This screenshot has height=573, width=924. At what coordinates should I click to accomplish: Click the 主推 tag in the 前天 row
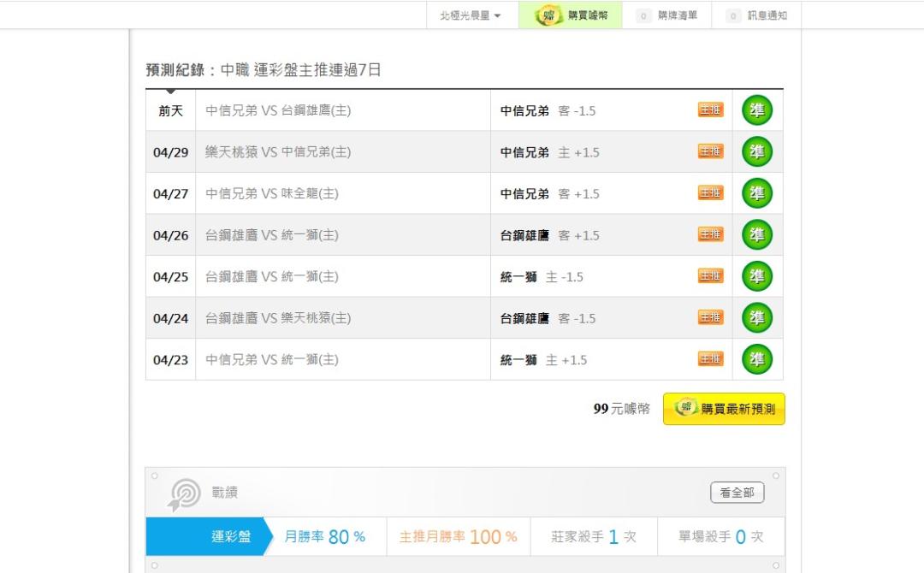[711, 109]
